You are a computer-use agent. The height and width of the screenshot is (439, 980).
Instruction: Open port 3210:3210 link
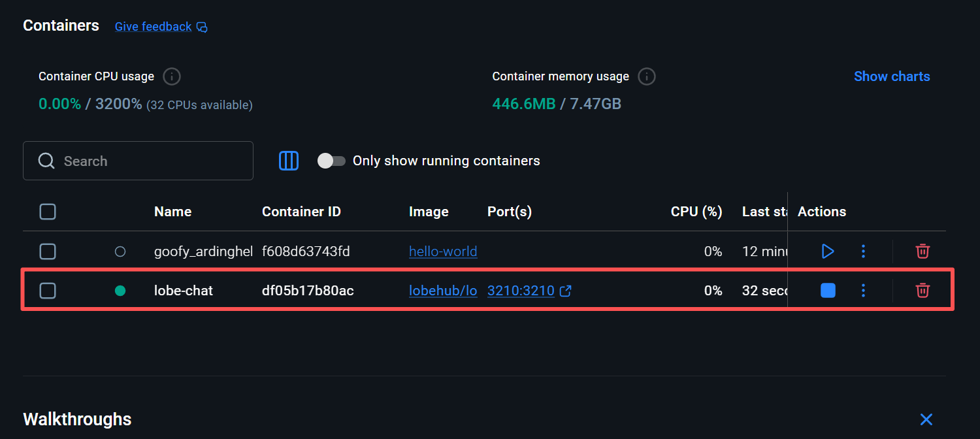(521, 291)
